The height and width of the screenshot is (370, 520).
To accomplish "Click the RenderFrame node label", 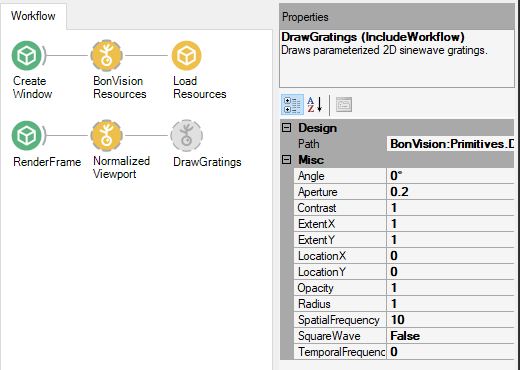I will click(47, 162).
